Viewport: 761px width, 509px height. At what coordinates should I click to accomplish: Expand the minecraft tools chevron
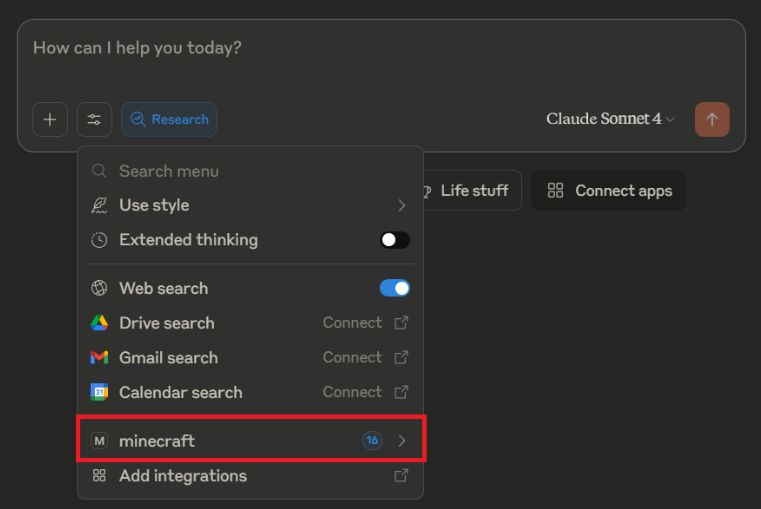[x=402, y=440]
